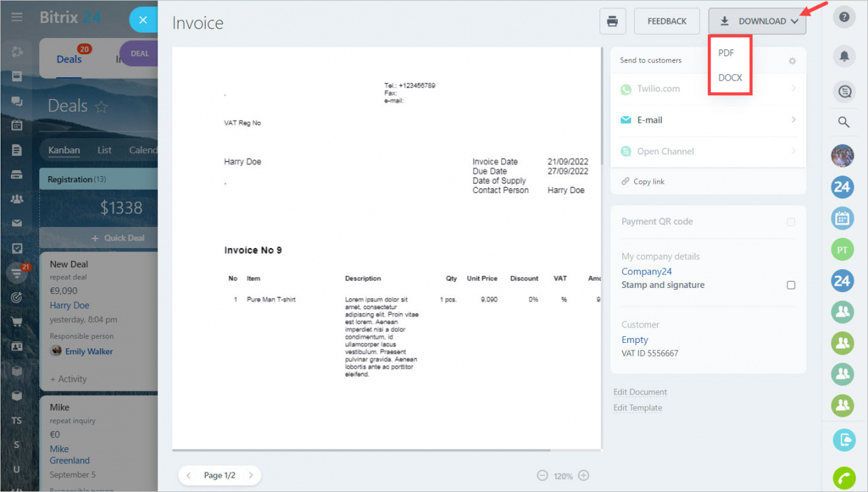Go to the previous invoice page arrow
The width and height of the screenshot is (868, 492).
pos(189,476)
